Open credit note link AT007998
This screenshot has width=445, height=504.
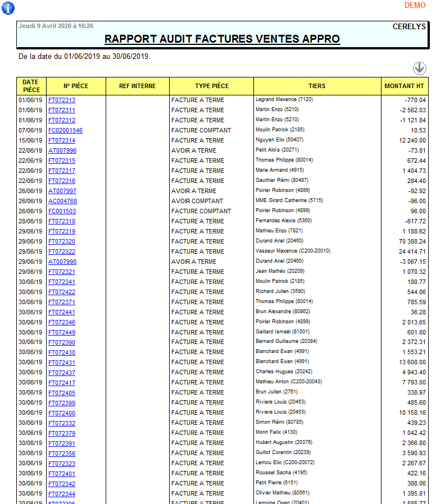click(x=62, y=262)
